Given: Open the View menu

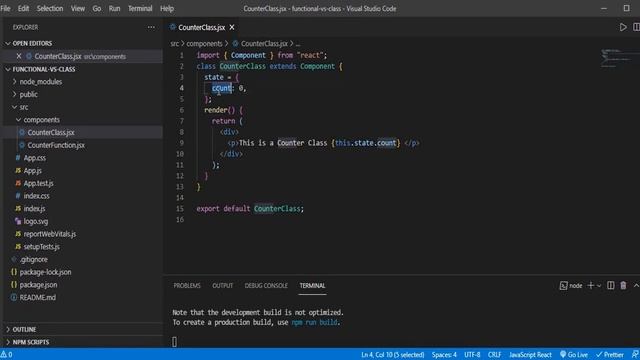Looking at the screenshot, I should click(x=78, y=9).
